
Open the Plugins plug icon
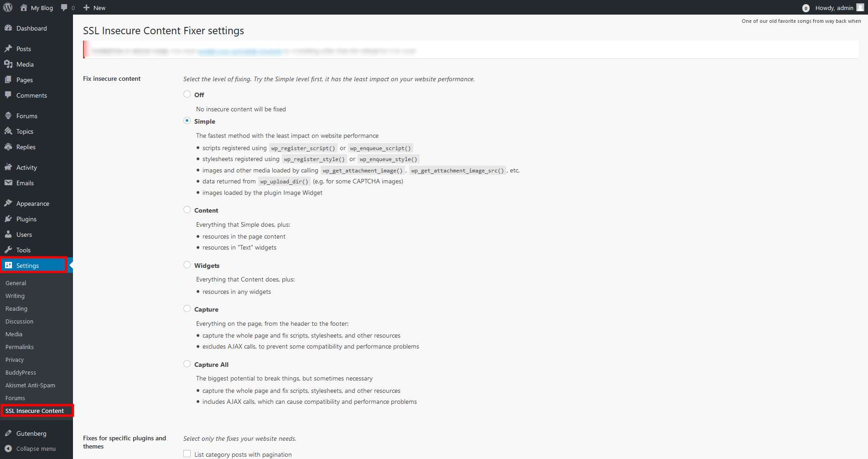8,219
